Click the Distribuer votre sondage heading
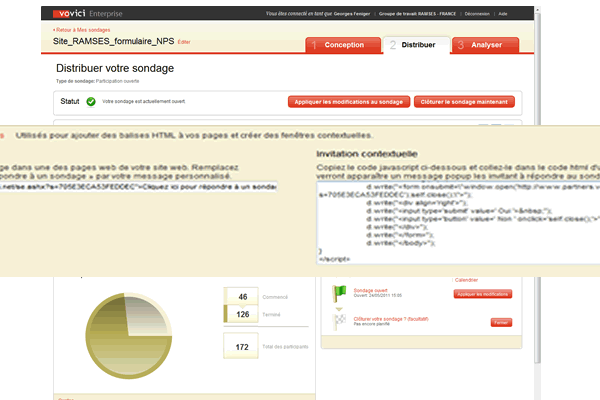 click(x=115, y=68)
